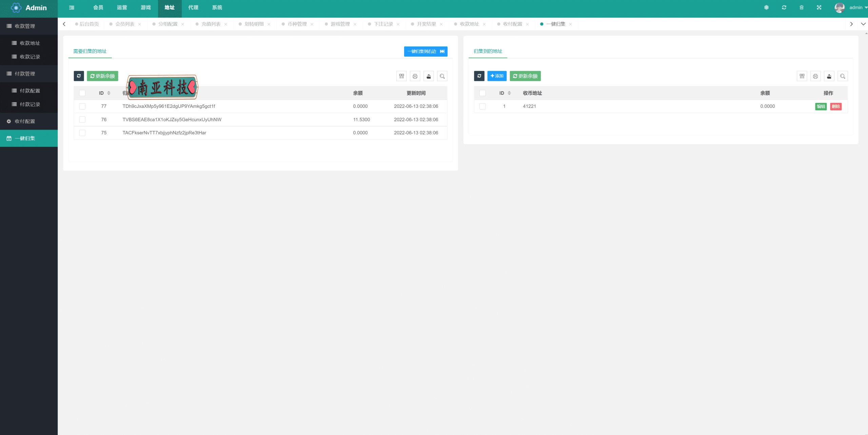Reload the left table with the dark refresh button

pyautogui.click(x=79, y=76)
